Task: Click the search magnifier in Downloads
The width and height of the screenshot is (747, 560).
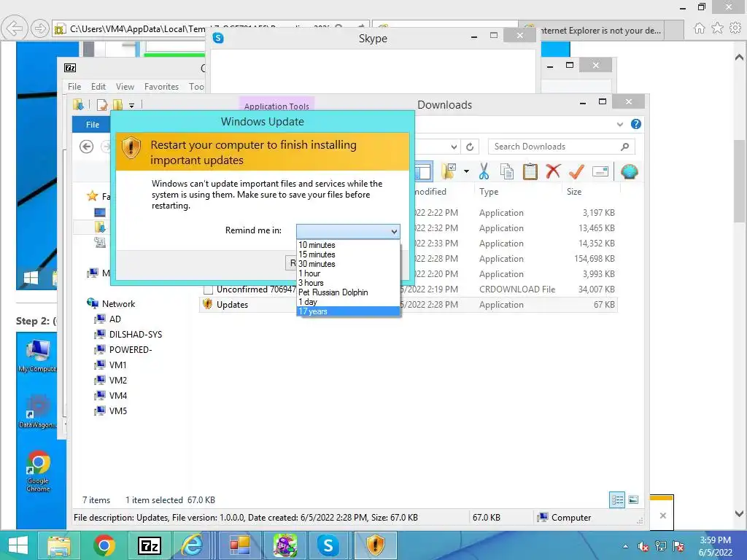Action: [x=625, y=147]
